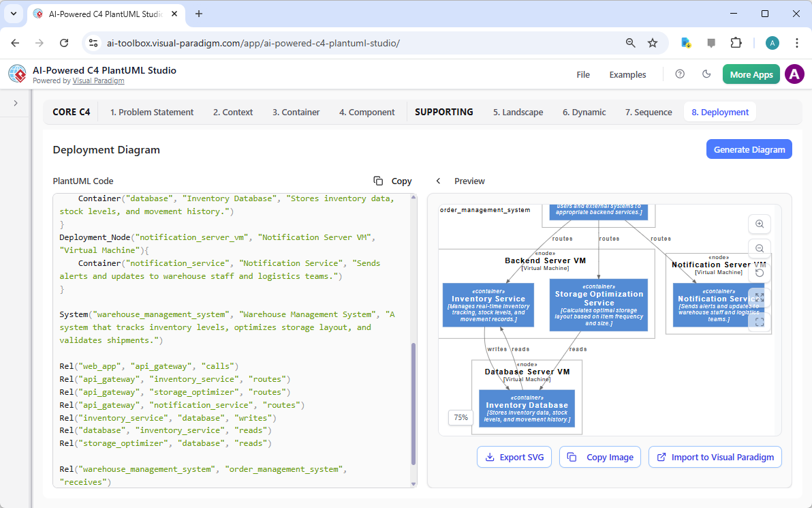Image resolution: width=812 pixels, height=508 pixels.
Task: Switch to the 2. Context tab
Action: pos(232,112)
